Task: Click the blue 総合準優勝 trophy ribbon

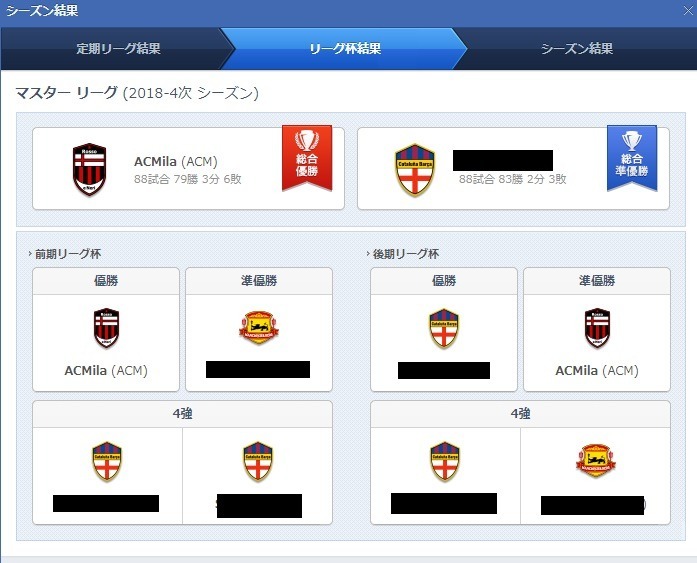Action: coord(632,158)
